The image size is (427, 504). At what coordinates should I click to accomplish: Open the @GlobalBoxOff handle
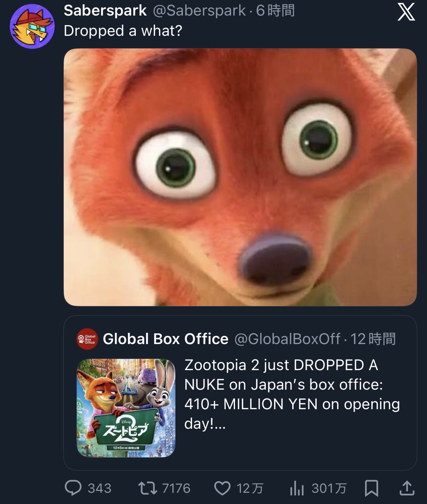click(x=287, y=339)
